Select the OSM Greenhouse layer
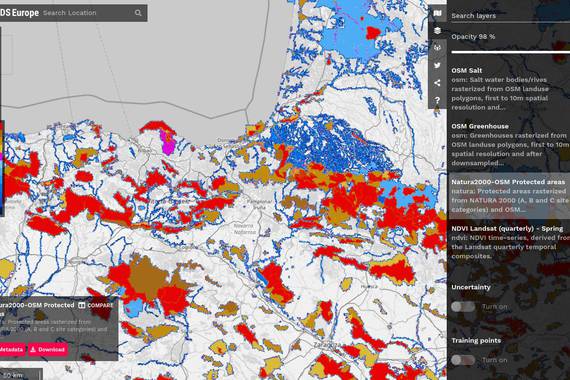The height and width of the screenshot is (380, 570). pos(509,144)
